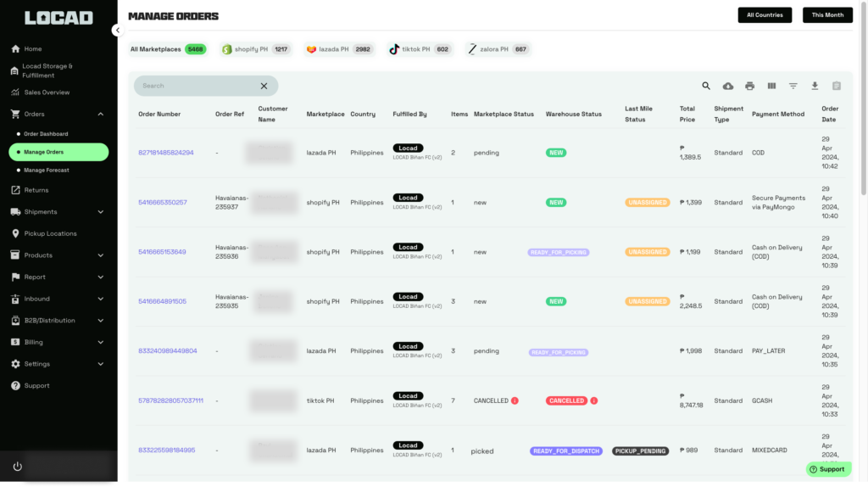868x487 pixels.
Task: Click the power icon at sidebar bottom
Action: pyautogui.click(x=17, y=467)
